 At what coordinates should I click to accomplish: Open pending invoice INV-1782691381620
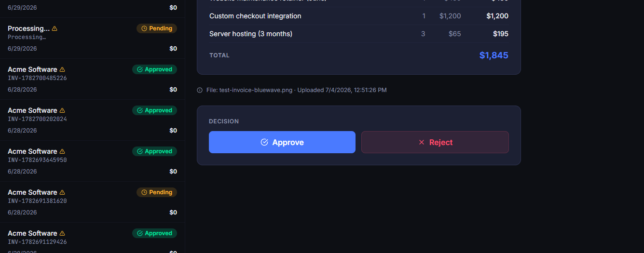pos(92,202)
